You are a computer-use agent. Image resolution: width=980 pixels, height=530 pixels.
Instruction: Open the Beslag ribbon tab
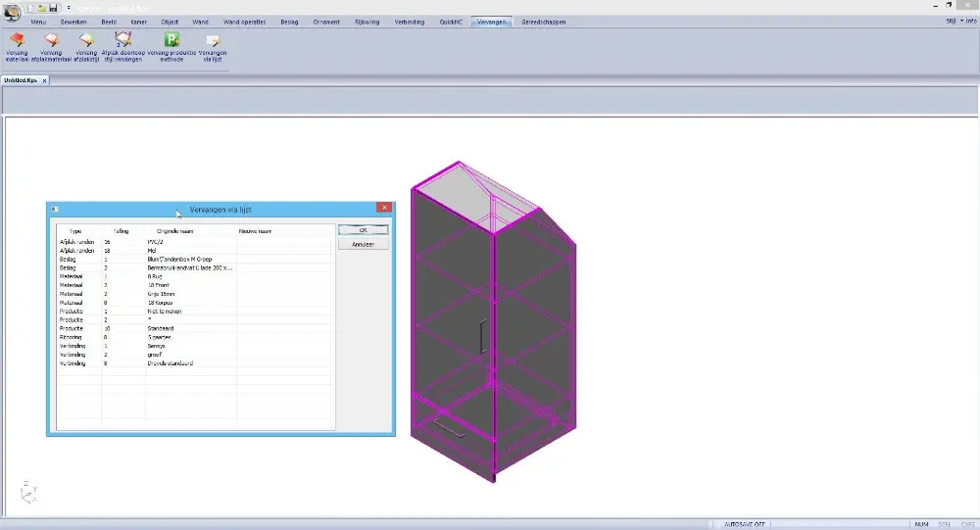[x=290, y=21]
